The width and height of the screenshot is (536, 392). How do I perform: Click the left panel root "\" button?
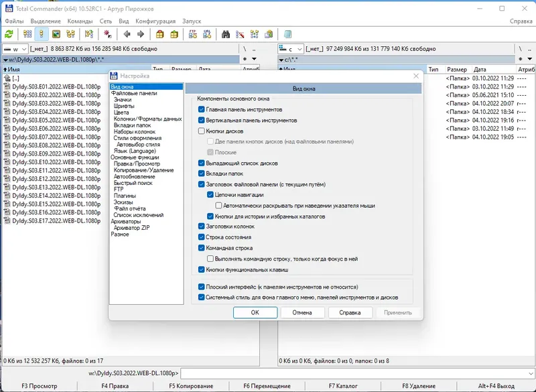tap(245, 49)
